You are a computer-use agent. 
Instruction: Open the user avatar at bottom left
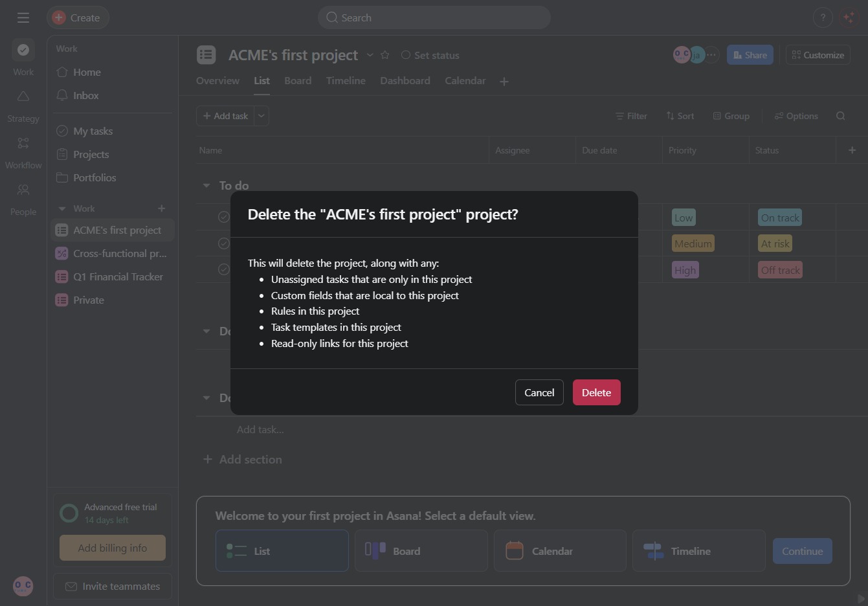point(23,586)
